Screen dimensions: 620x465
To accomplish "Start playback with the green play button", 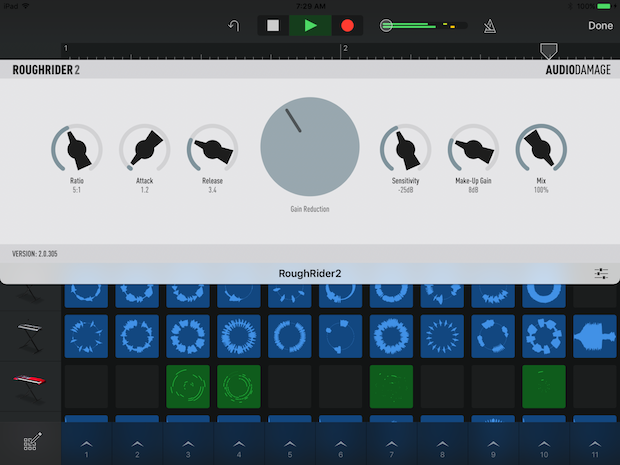I will [310, 26].
